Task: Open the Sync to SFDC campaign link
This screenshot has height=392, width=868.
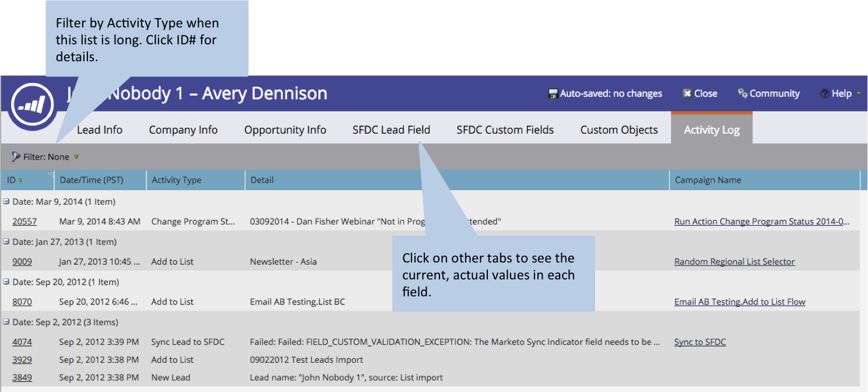Action: point(700,342)
